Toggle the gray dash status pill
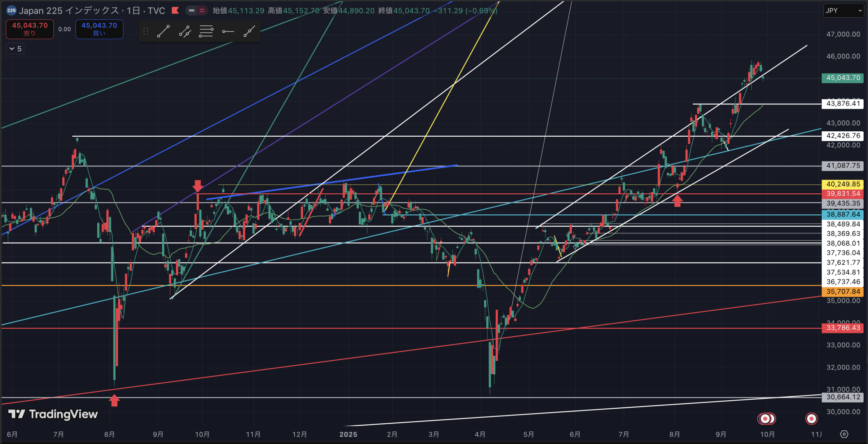This screenshot has width=868, height=444. tap(192, 11)
